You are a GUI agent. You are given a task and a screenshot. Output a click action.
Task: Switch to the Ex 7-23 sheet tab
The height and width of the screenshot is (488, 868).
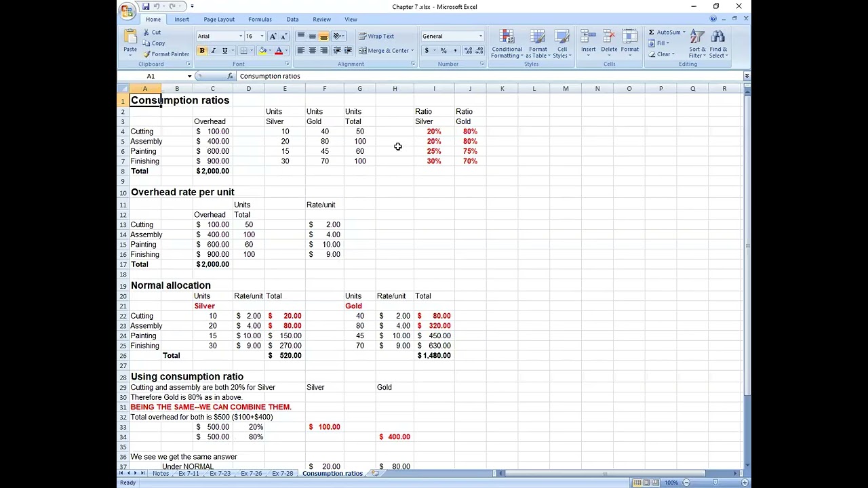pos(220,473)
